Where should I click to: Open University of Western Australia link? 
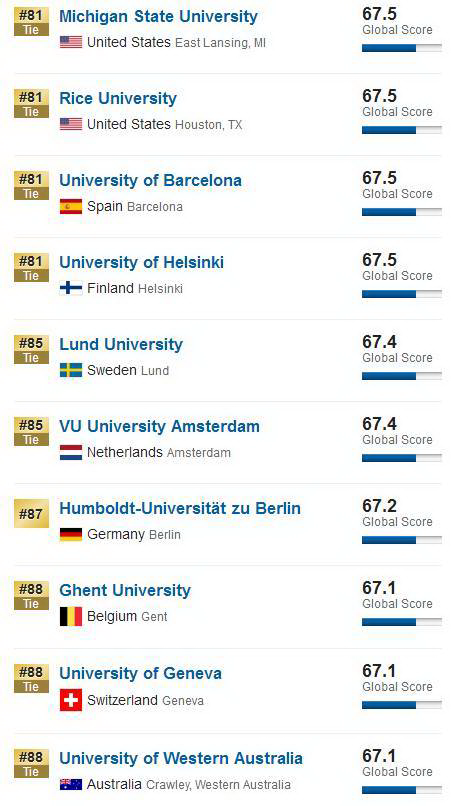[x=181, y=758]
